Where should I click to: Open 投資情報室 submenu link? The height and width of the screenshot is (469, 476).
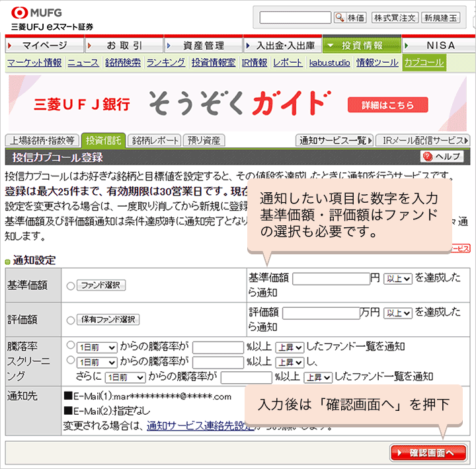(x=214, y=63)
